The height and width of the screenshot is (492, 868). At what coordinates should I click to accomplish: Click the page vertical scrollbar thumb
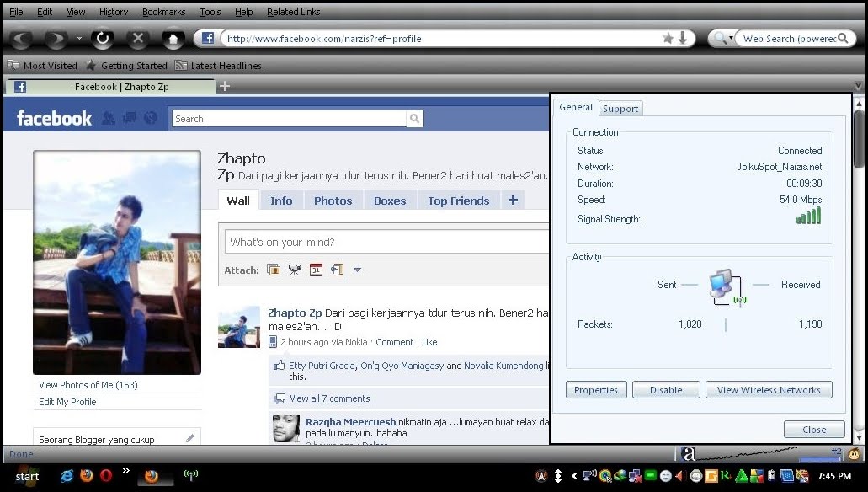(x=859, y=138)
